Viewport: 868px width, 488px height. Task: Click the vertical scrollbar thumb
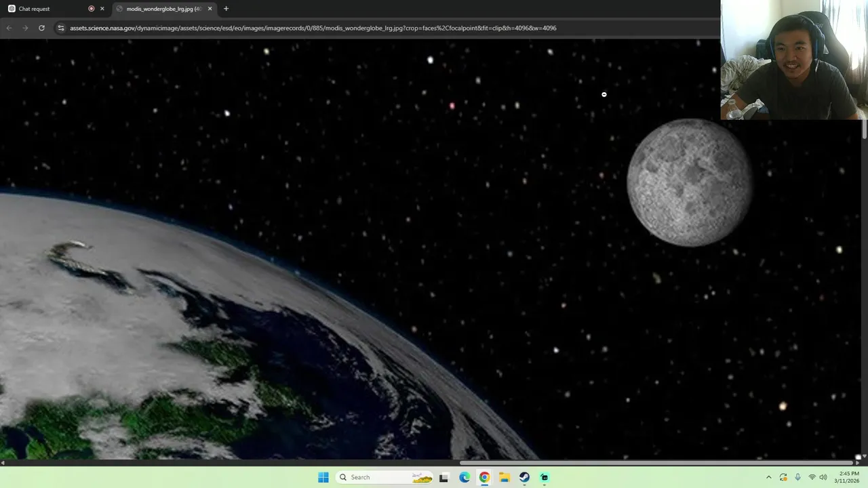(864, 130)
